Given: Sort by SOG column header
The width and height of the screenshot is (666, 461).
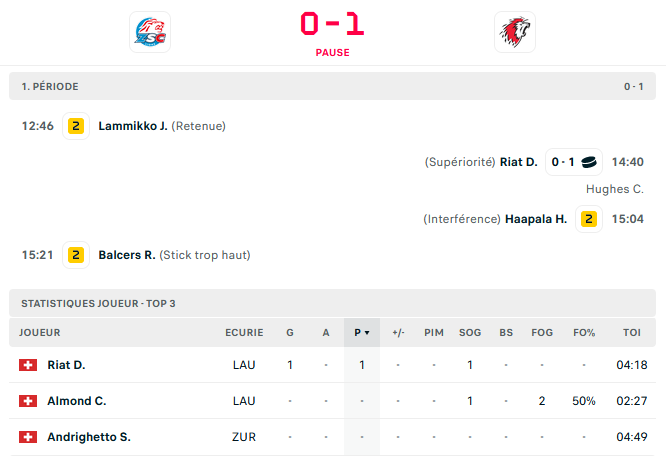Looking at the screenshot, I should [x=470, y=332].
